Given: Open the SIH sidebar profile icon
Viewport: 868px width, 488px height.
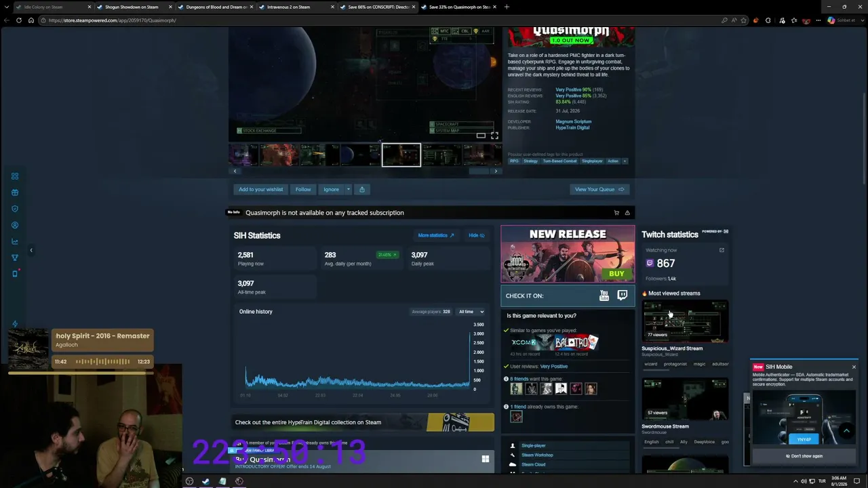Looking at the screenshot, I should [15, 225].
